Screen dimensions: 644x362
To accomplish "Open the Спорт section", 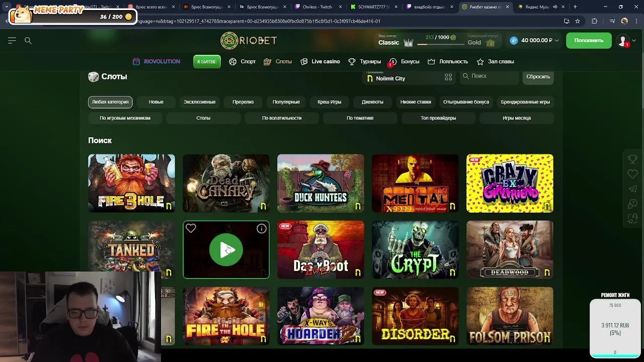I will [243, 61].
